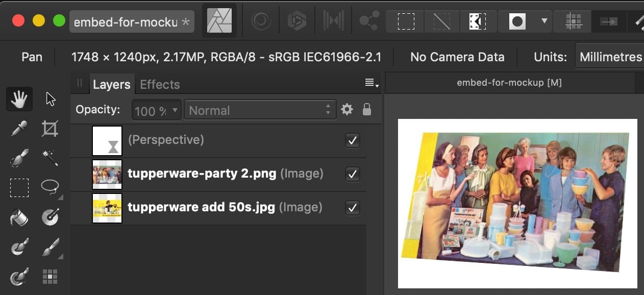Screen dimensions: 644x295
Task: Open layer blend options gear
Action: coord(347,110)
